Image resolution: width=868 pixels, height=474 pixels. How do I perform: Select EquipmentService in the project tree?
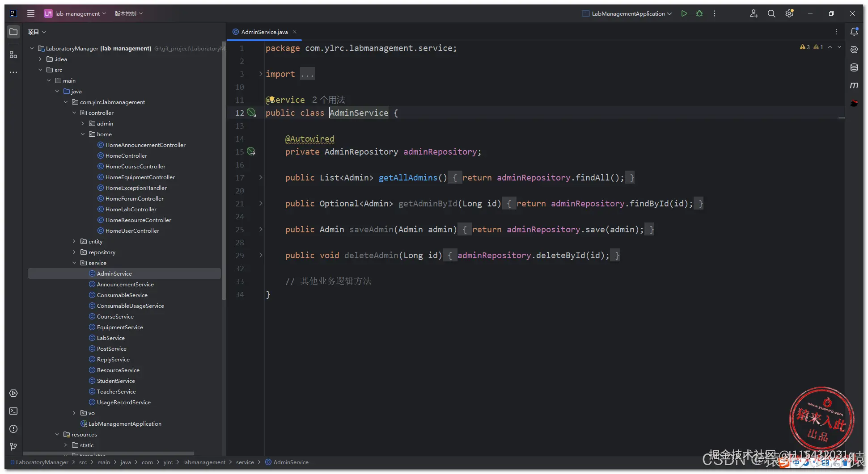point(120,327)
